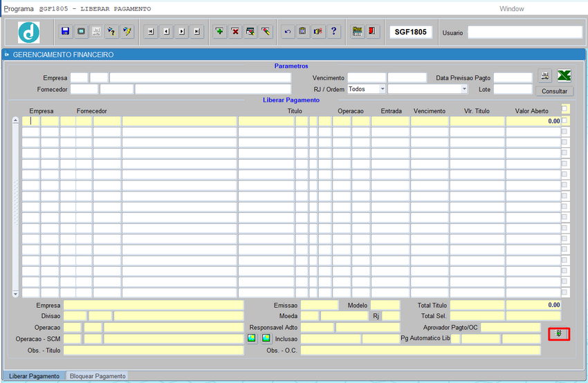Open the Window menu
The image size is (588, 383).
511,8
